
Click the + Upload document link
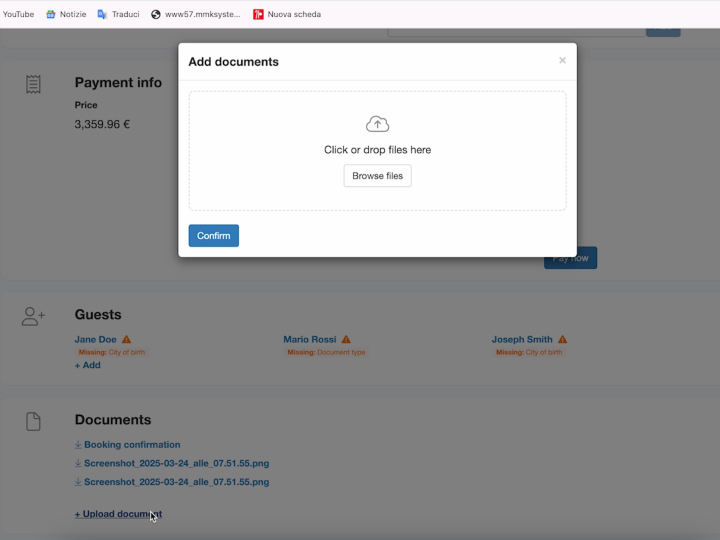[117, 514]
